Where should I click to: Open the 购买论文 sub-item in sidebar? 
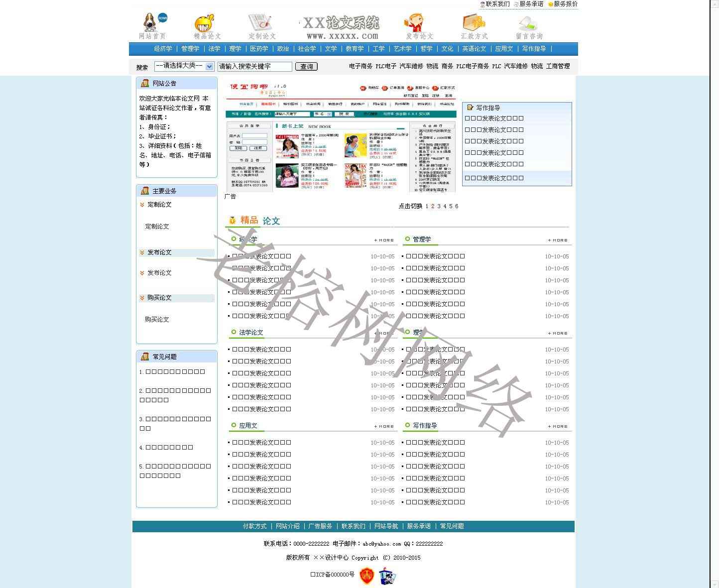pos(157,320)
